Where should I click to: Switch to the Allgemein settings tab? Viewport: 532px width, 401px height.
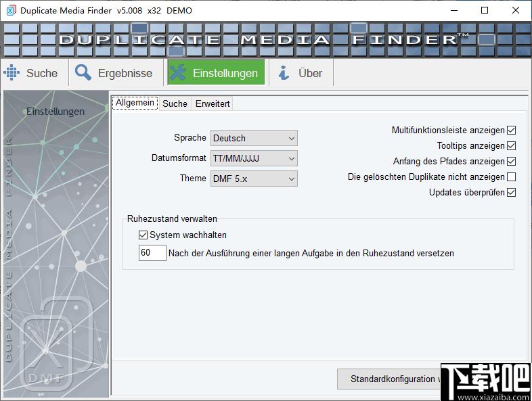point(135,103)
